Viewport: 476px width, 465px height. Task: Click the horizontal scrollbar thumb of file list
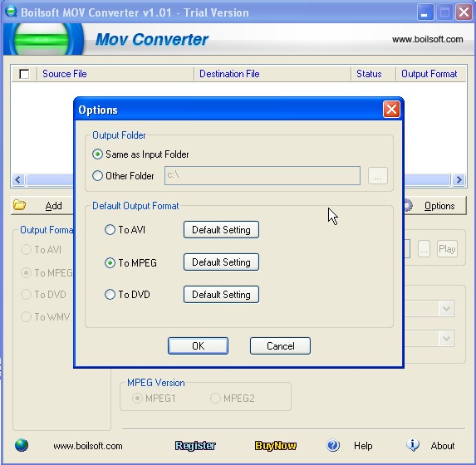(x=238, y=179)
